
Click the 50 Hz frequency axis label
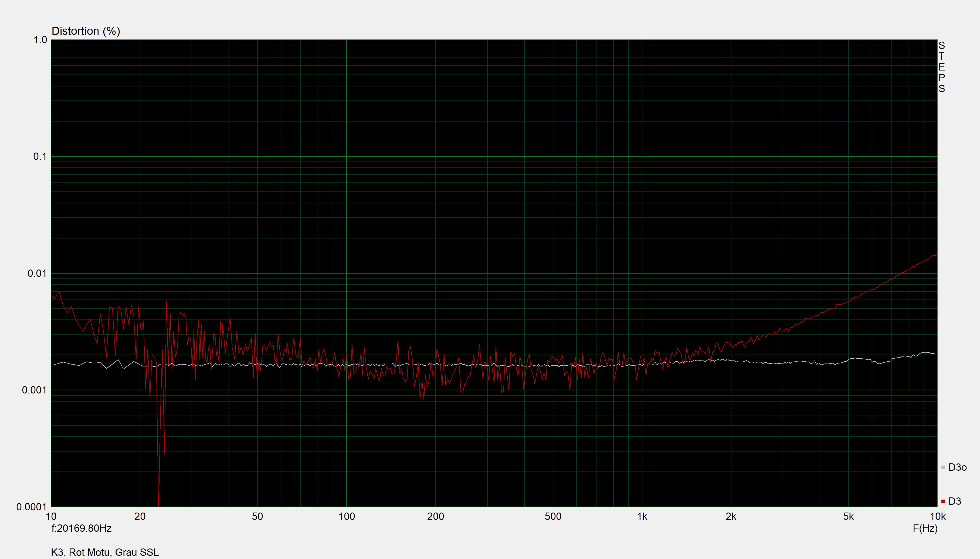(257, 516)
